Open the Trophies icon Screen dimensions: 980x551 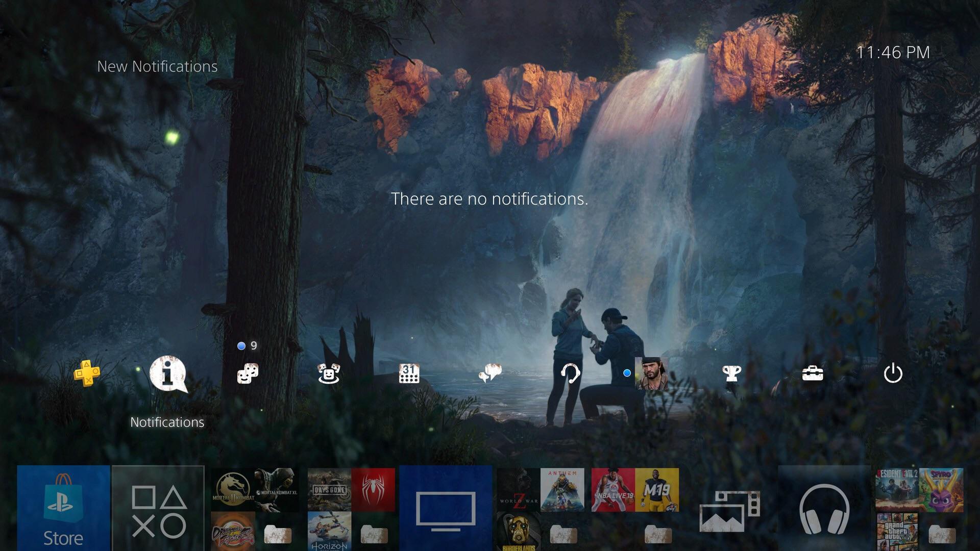coord(731,373)
